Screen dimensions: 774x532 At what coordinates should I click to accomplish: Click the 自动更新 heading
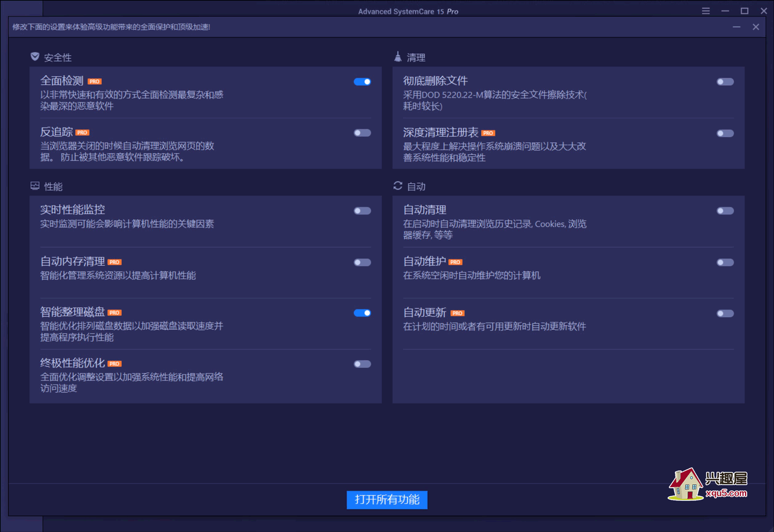425,313
